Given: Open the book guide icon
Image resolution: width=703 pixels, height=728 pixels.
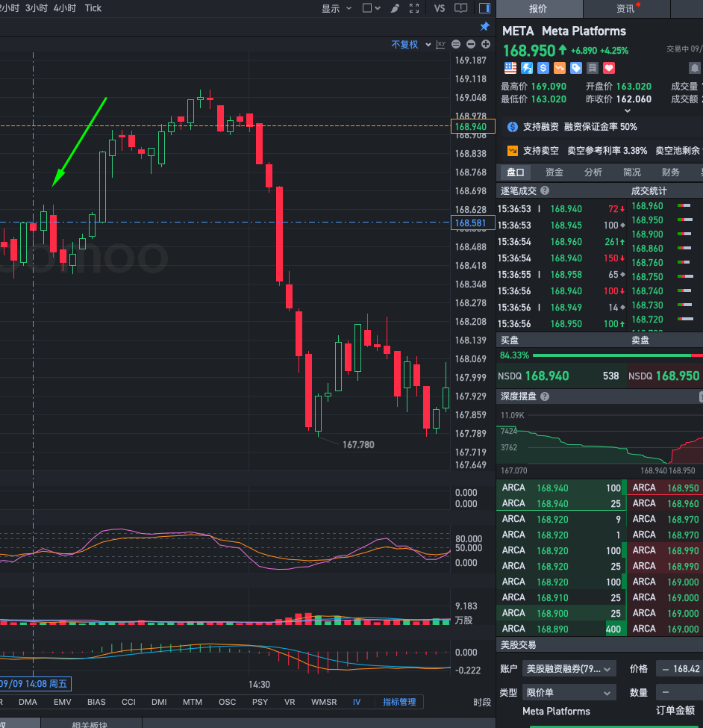Looking at the screenshot, I should click(x=460, y=8).
